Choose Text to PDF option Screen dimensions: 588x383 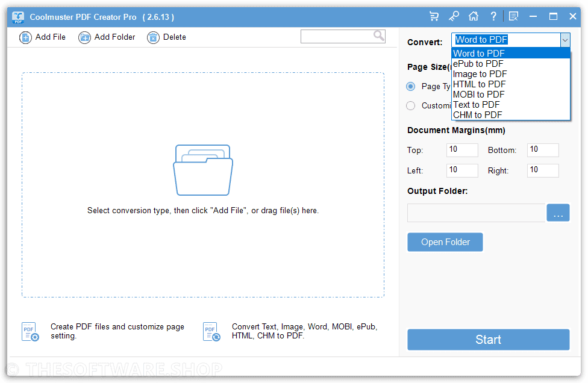click(x=511, y=105)
